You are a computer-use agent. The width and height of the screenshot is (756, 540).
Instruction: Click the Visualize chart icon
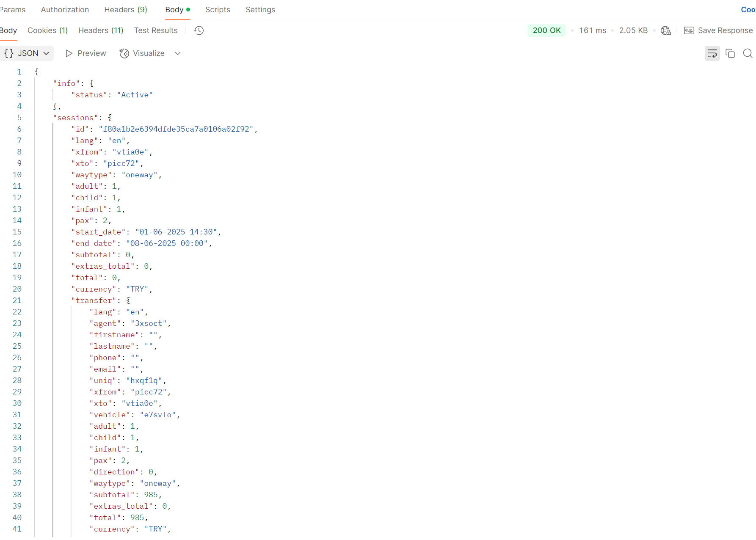(124, 53)
